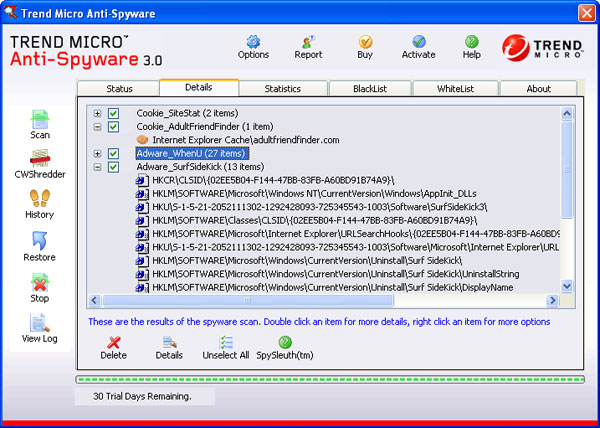Open the BlackList tab

pyautogui.click(x=370, y=89)
